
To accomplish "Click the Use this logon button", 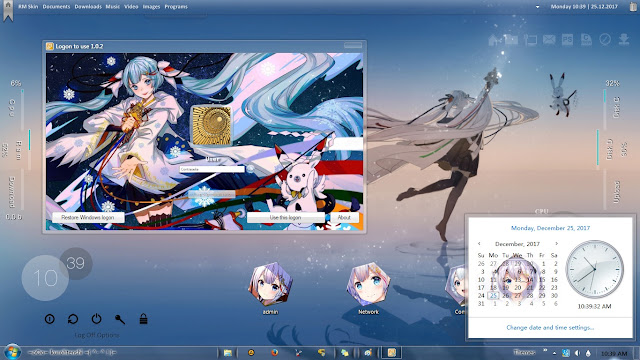I will click(x=285, y=218).
